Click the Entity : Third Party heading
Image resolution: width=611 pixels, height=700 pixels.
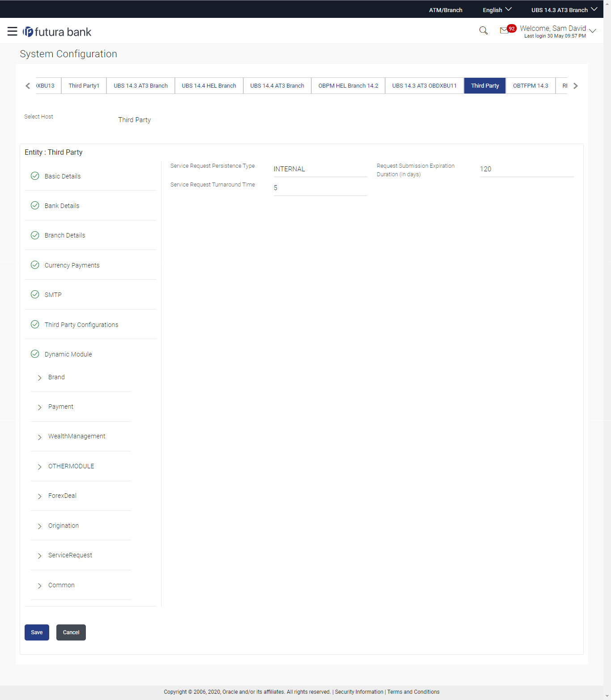coord(54,152)
